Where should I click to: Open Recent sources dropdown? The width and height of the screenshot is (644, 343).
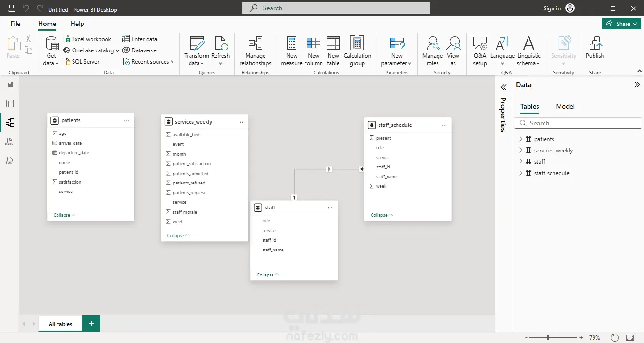tap(149, 62)
